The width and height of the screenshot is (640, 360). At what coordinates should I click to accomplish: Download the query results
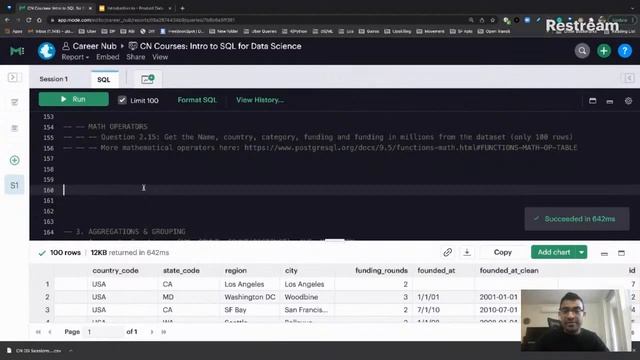(x=467, y=253)
